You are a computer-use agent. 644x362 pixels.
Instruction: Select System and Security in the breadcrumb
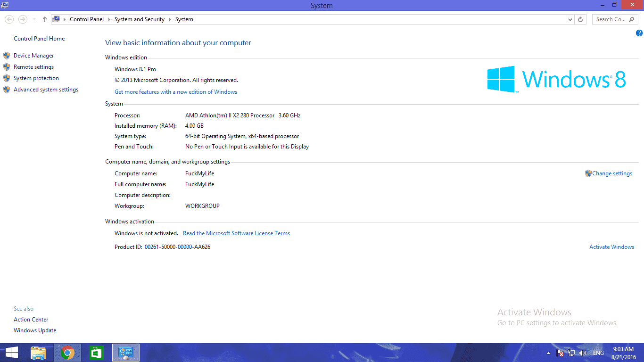point(140,19)
